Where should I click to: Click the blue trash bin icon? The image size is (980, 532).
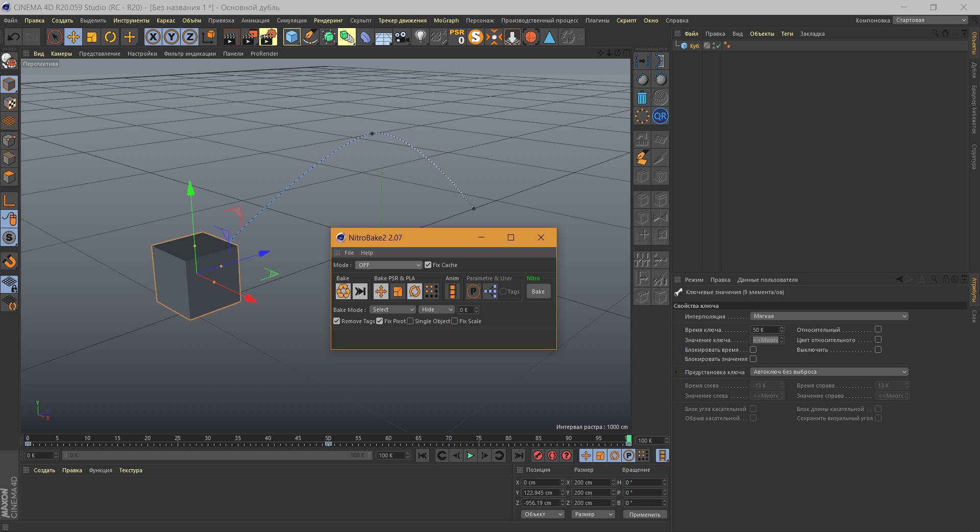[x=642, y=98]
